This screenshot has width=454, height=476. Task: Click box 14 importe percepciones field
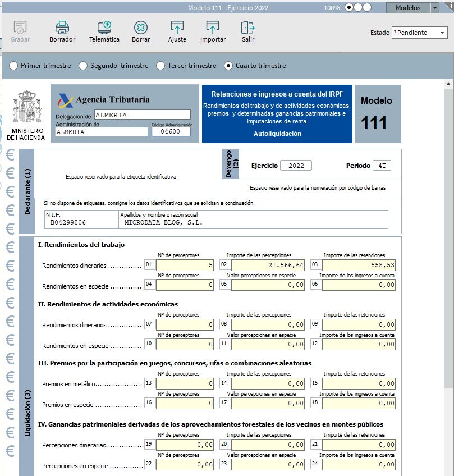click(x=268, y=383)
